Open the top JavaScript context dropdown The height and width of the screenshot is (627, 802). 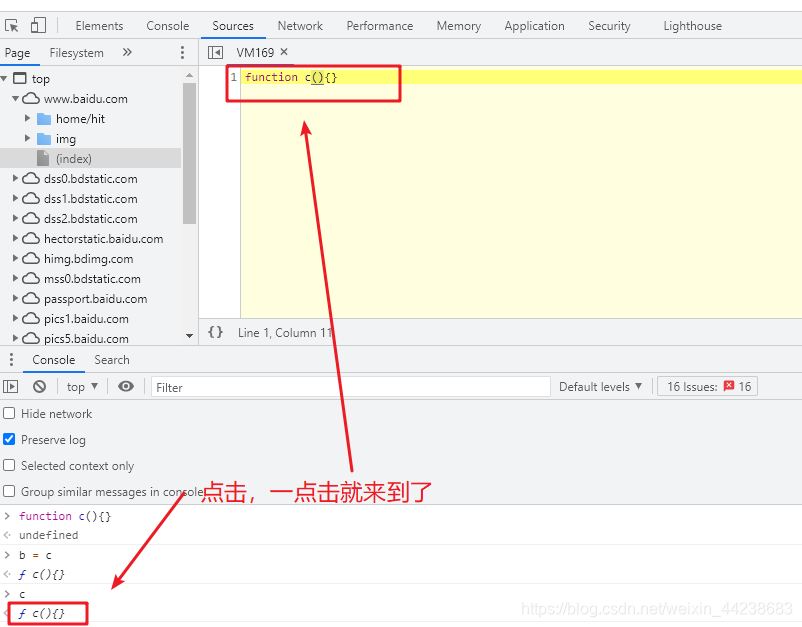[82, 387]
